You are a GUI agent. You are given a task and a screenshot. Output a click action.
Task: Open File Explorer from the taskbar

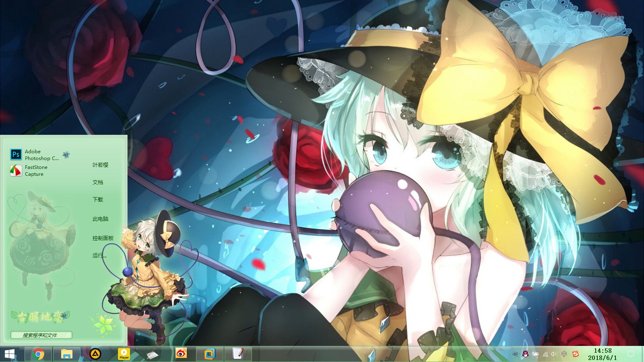point(66,354)
